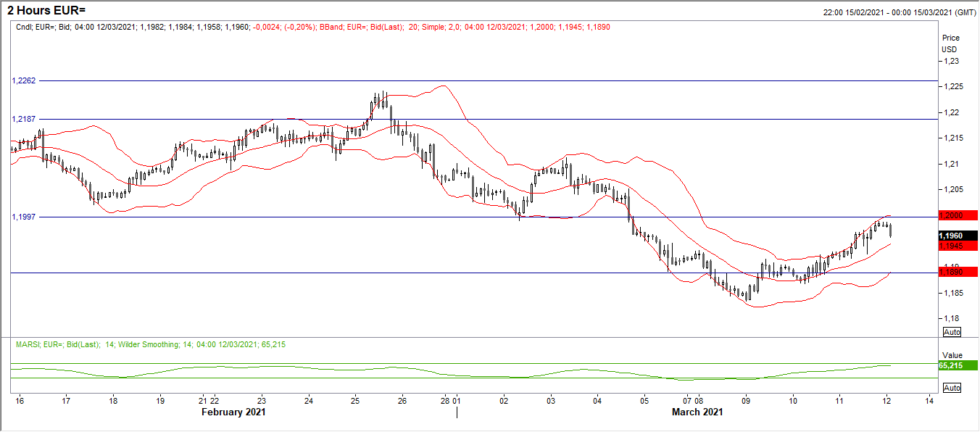The height and width of the screenshot is (432, 980).
Task: Click the green 65,215 MARSI value tag
Action: point(958,366)
